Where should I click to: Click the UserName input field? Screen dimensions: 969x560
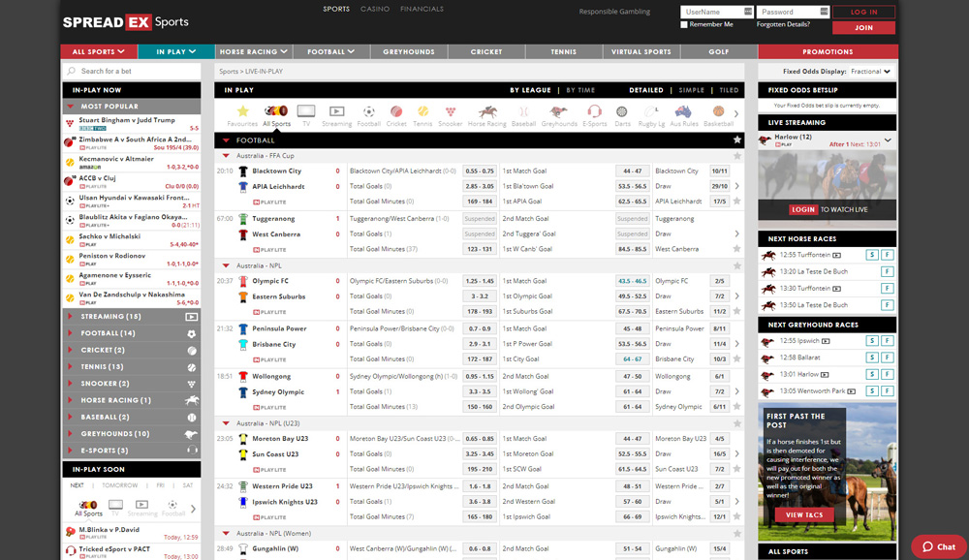coord(717,12)
